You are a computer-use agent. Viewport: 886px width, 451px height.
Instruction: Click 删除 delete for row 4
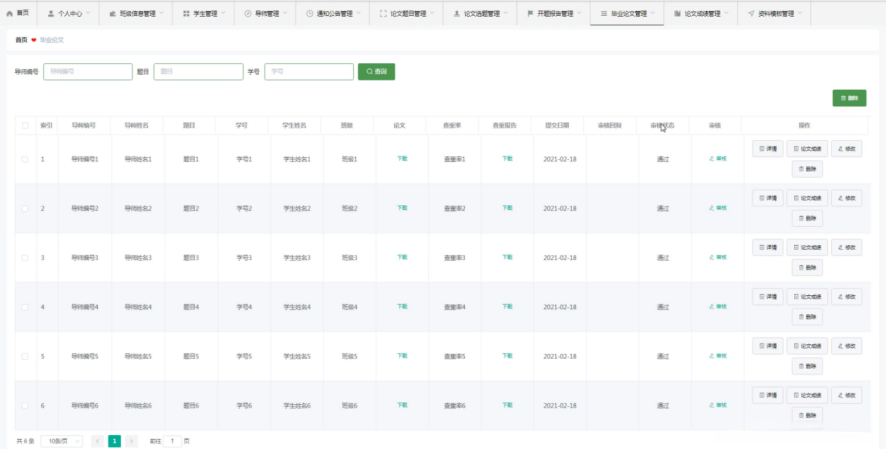coord(807,316)
